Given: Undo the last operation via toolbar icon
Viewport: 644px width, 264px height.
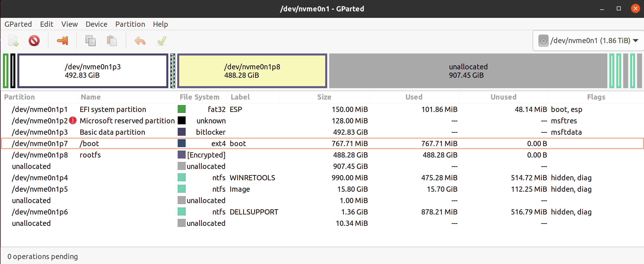Looking at the screenshot, I should (x=140, y=40).
